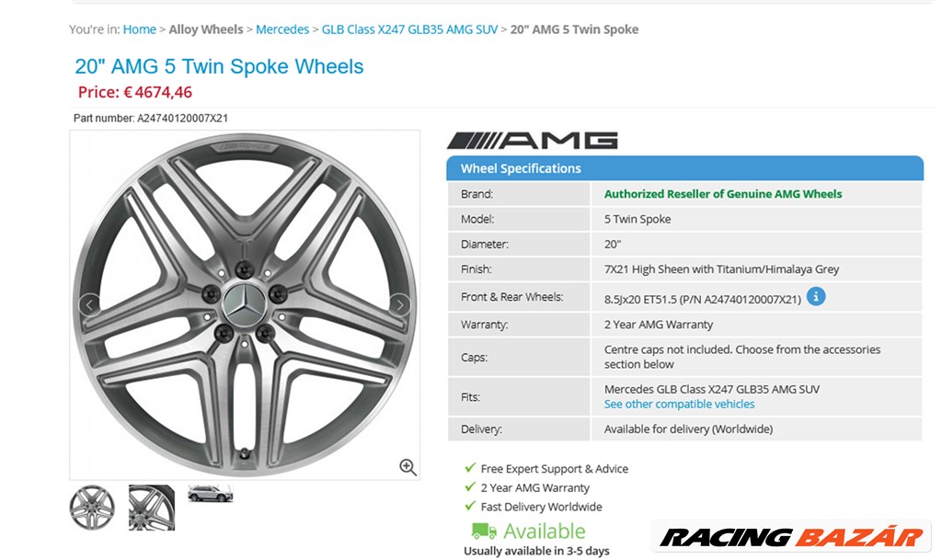Open GLB Class X247 GLB35 AMG SUV breadcrumb
This screenshot has width=942, height=560.
[x=409, y=29]
